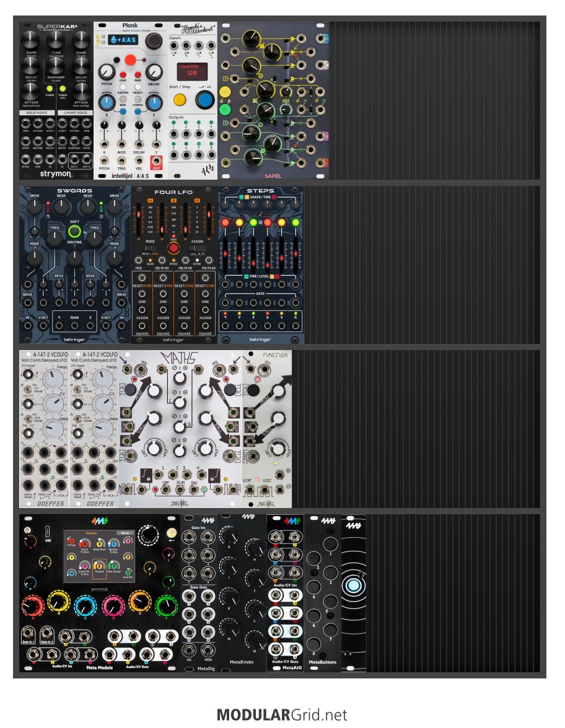The height and width of the screenshot is (728, 565).
Task: Click the yellow round button on Sapèl
Action: pyautogui.click(x=225, y=92)
